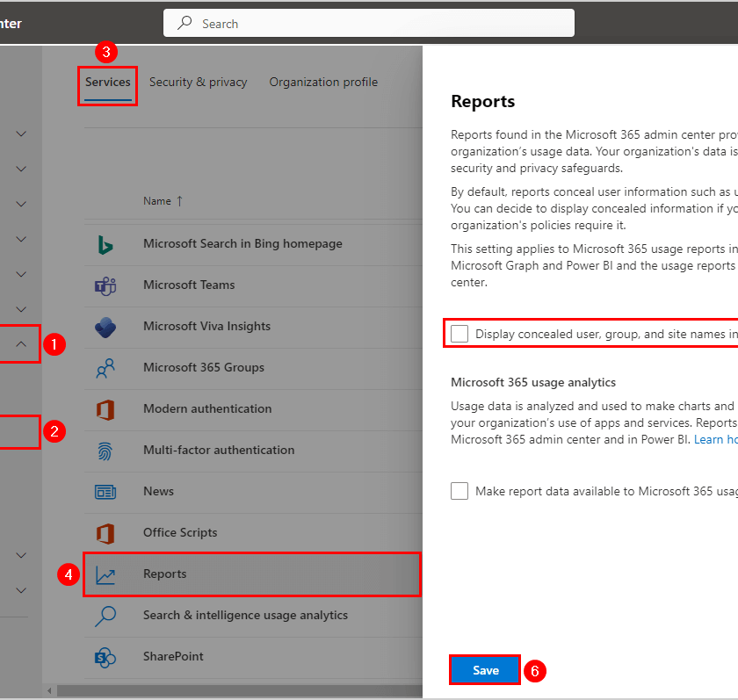Open the Learn how link in usage analytics
This screenshot has width=738, height=700.
[x=716, y=439]
